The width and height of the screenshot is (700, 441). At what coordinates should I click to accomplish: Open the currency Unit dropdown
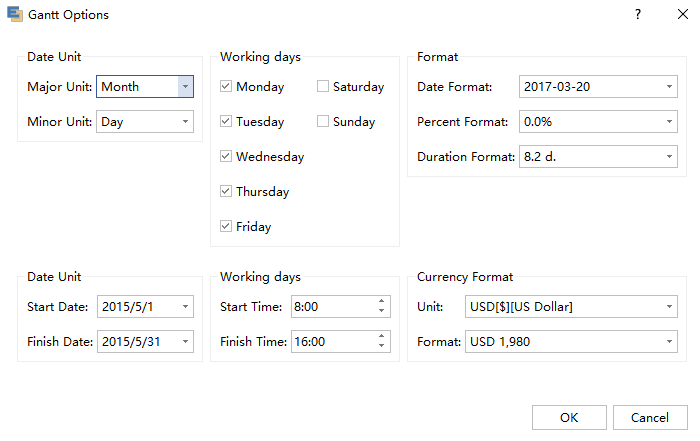tap(668, 307)
